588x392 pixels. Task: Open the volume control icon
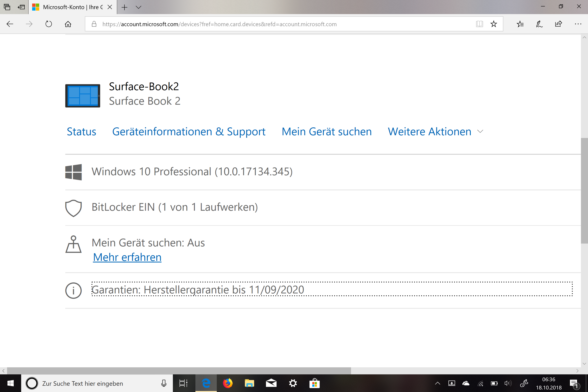point(508,383)
